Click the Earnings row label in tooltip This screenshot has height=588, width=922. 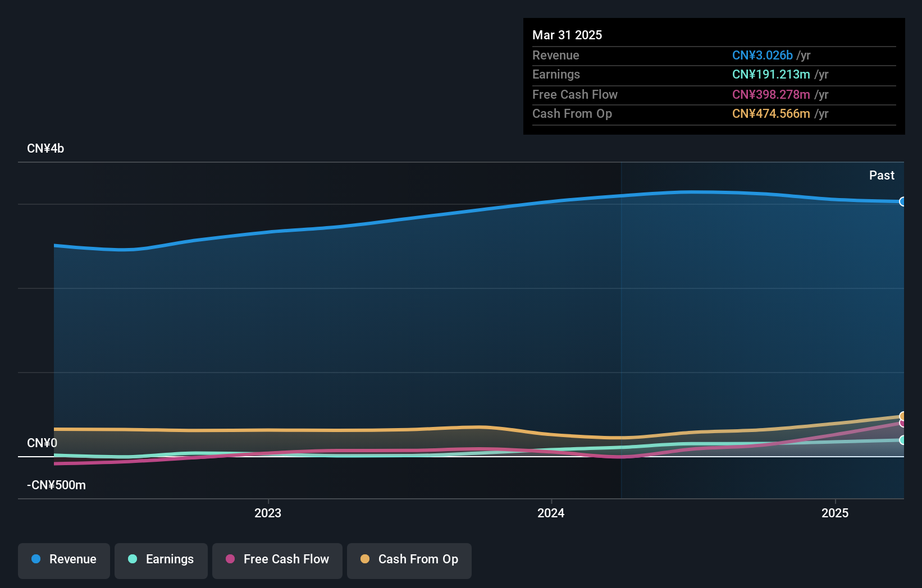pyautogui.click(x=556, y=75)
